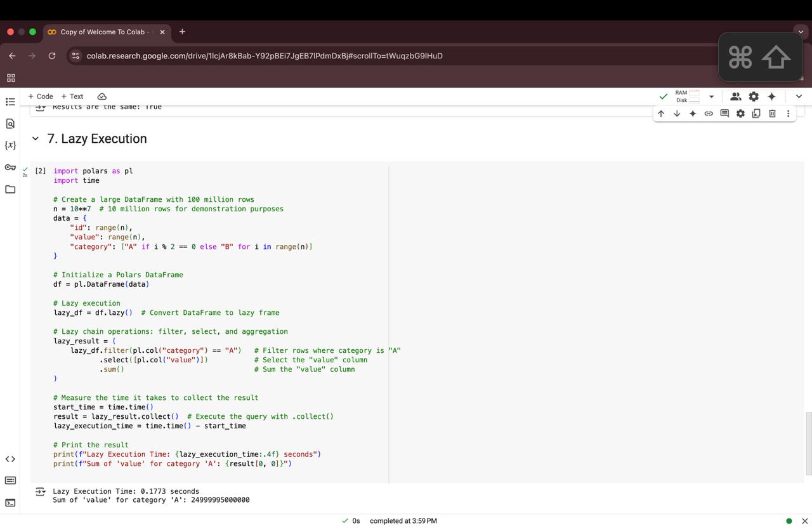The width and height of the screenshot is (812, 528).
Task: View site information icon in address bar
Action: click(x=75, y=56)
